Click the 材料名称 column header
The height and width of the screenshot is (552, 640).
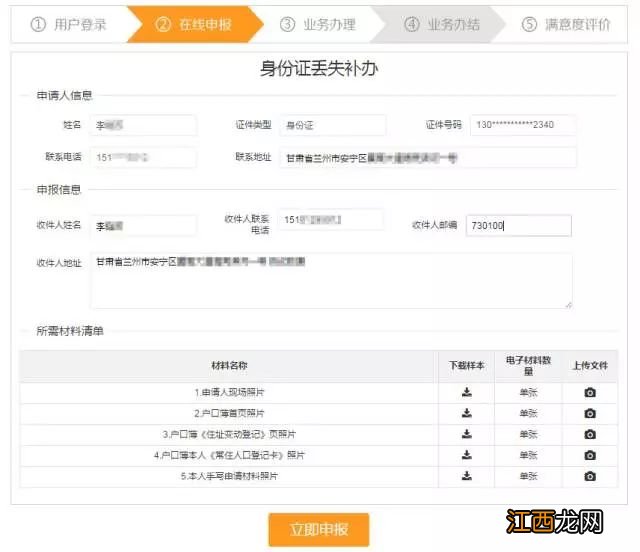pos(229,365)
